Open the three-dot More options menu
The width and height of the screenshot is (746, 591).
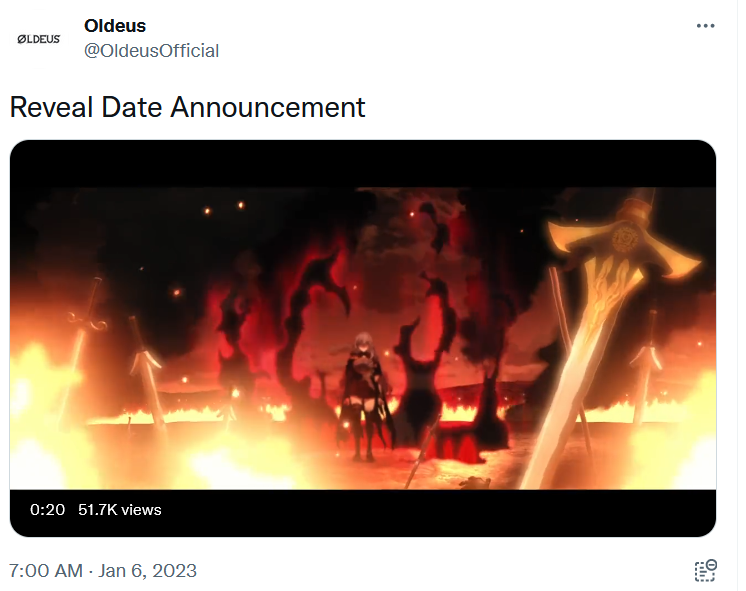coord(707,26)
